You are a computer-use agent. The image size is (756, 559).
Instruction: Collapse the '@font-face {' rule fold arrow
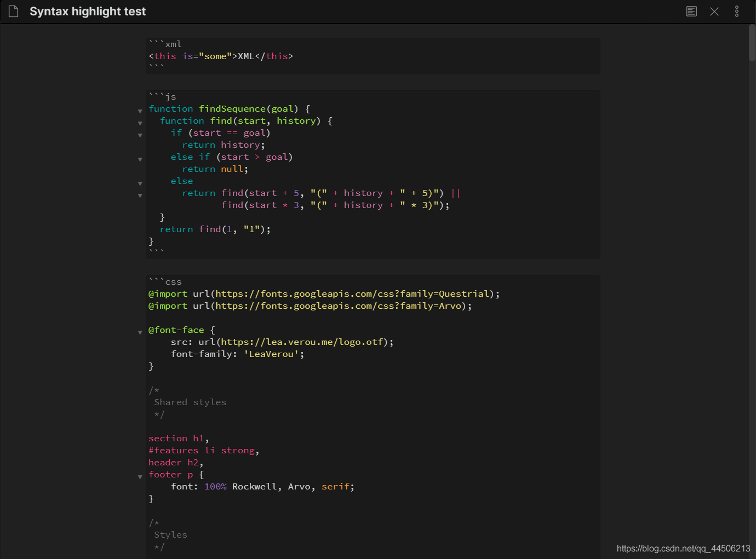(140, 332)
